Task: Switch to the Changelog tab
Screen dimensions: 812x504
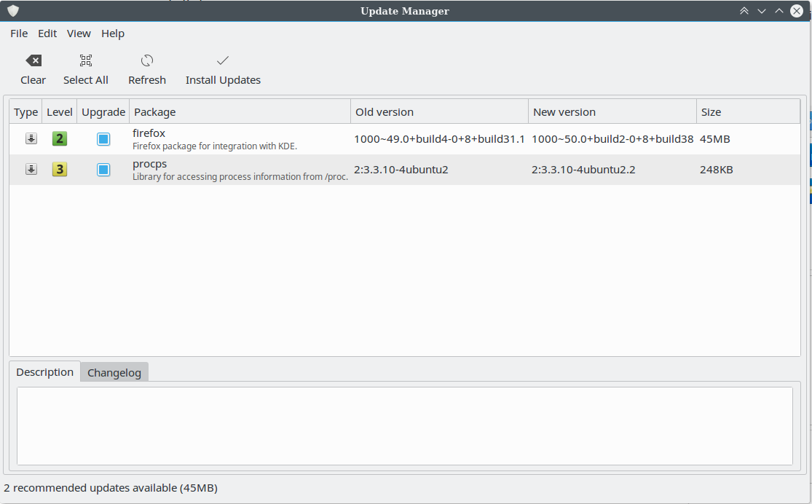Action: (x=114, y=373)
